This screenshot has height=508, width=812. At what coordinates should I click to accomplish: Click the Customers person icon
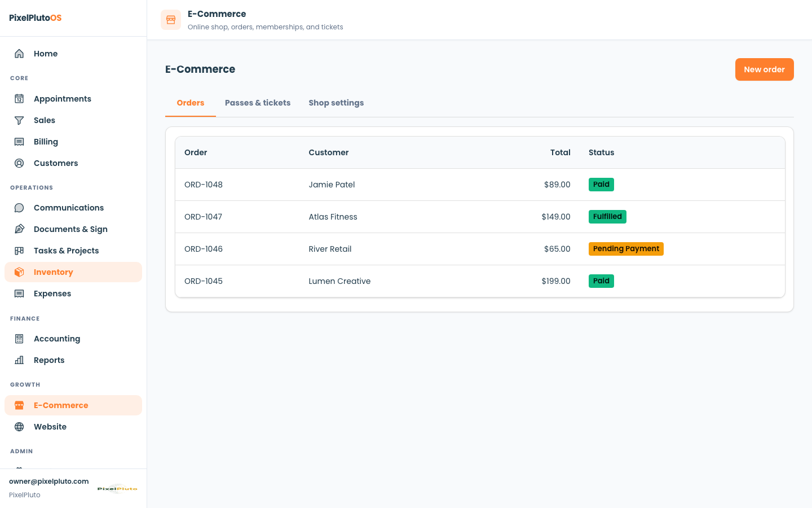19,163
